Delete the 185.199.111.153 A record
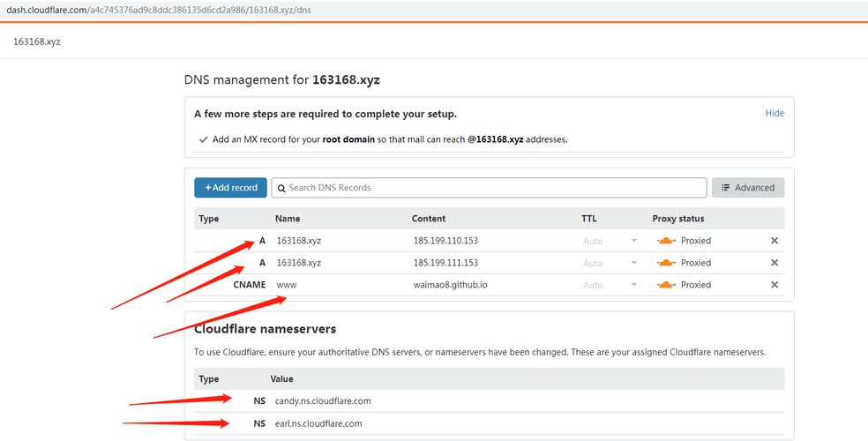The height and width of the screenshot is (441, 868). [774, 263]
